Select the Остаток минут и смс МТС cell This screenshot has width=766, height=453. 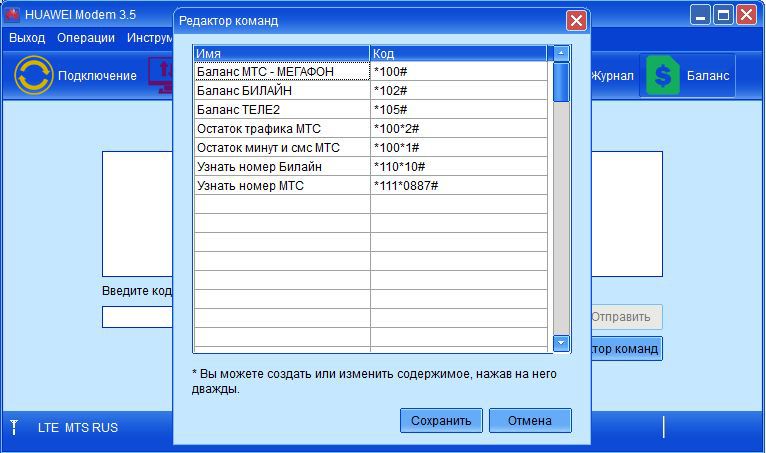(x=282, y=148)
